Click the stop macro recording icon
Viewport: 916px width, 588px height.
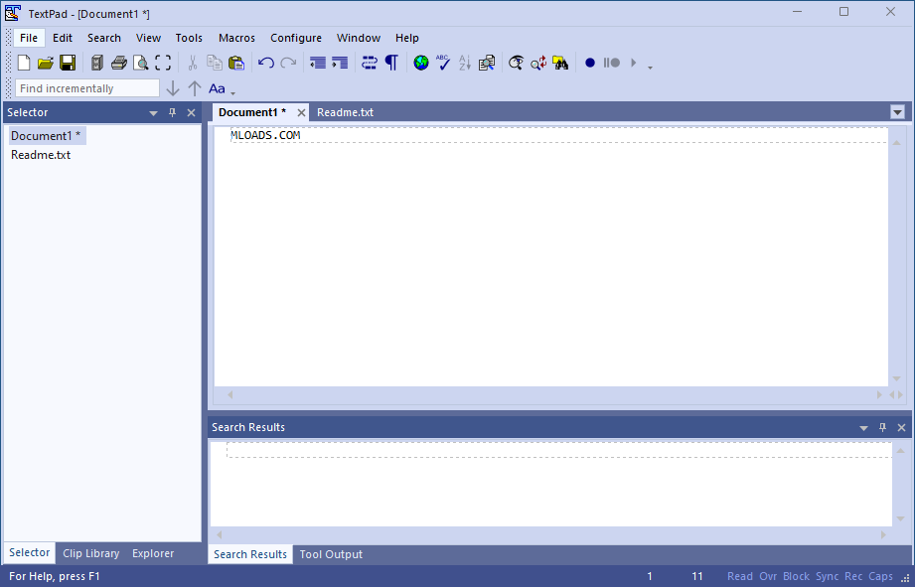tap(612, 63)
